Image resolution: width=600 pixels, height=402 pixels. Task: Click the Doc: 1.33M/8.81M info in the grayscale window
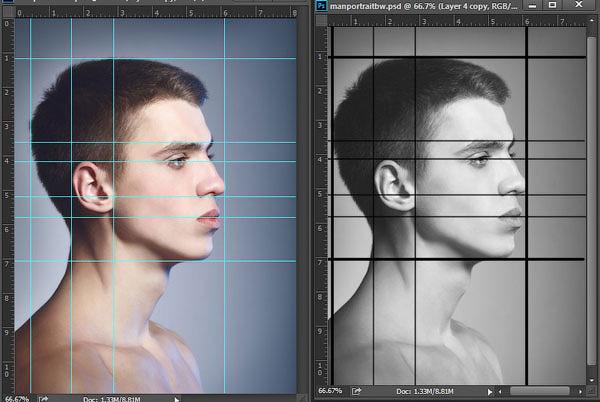click(424, 391)
